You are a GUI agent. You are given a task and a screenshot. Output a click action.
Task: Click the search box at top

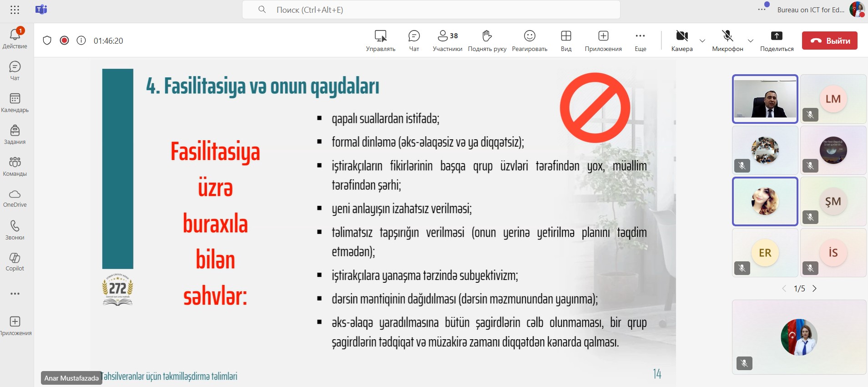(x=431, y=10)
